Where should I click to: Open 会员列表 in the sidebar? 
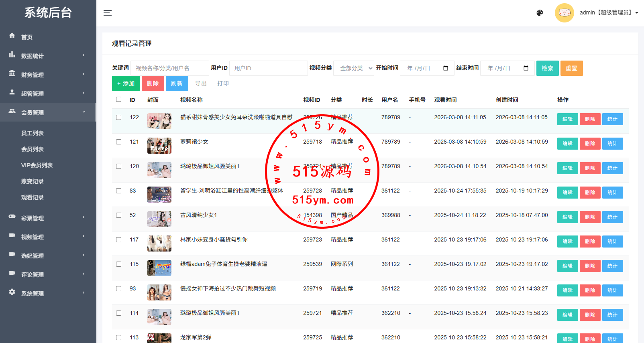(33, 149)
